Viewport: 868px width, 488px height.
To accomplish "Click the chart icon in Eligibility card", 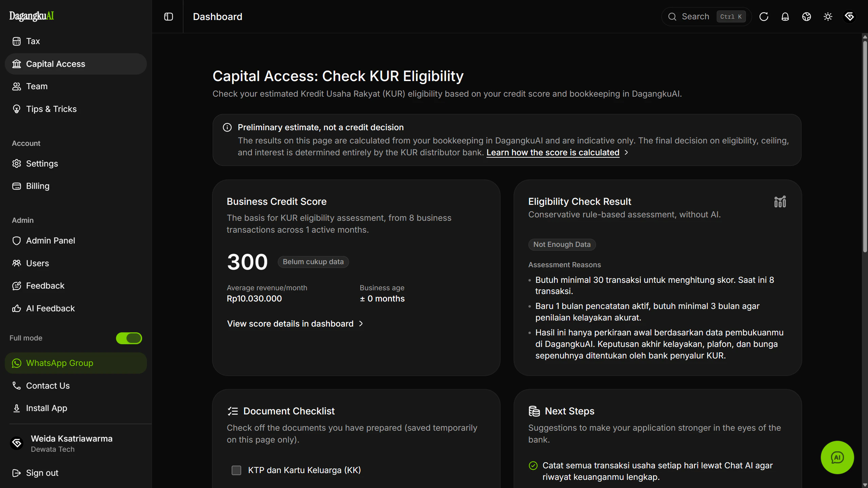I will pos(780,202).
